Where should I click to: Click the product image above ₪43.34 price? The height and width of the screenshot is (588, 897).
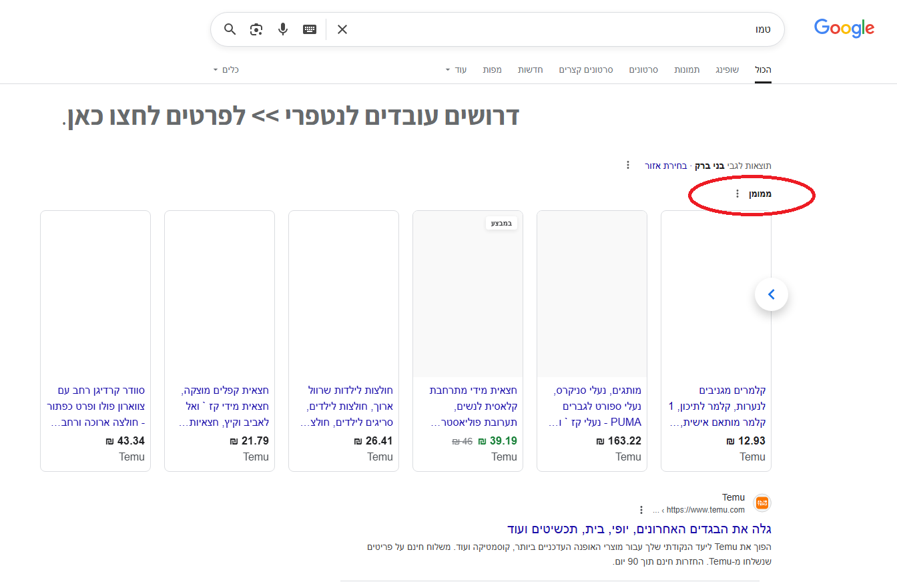(x=95, y=294)
